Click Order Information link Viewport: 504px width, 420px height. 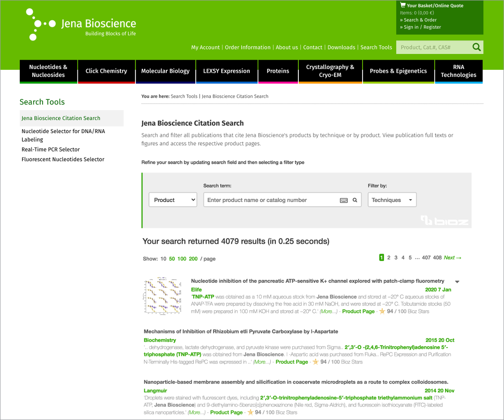(x=247, y=47)
